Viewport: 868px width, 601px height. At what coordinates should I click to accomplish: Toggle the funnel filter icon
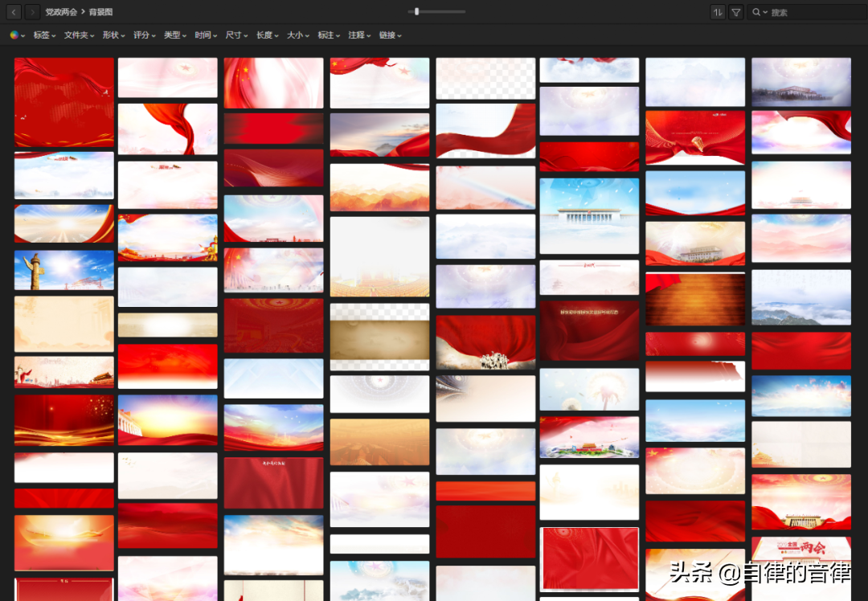click(735, 11)
